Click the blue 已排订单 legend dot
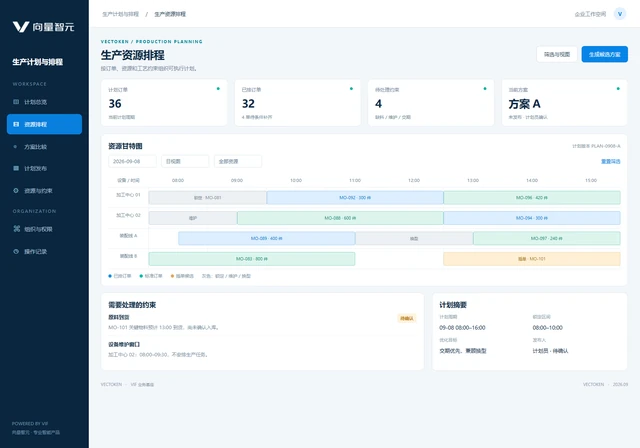The image size is (640, 448). pos(110,276)
